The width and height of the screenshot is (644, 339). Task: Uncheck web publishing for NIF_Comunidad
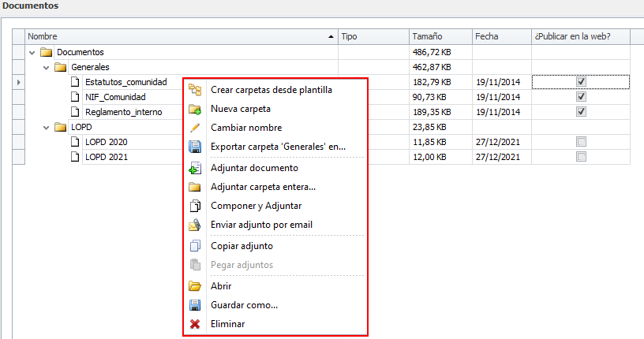tap(581, 97)
